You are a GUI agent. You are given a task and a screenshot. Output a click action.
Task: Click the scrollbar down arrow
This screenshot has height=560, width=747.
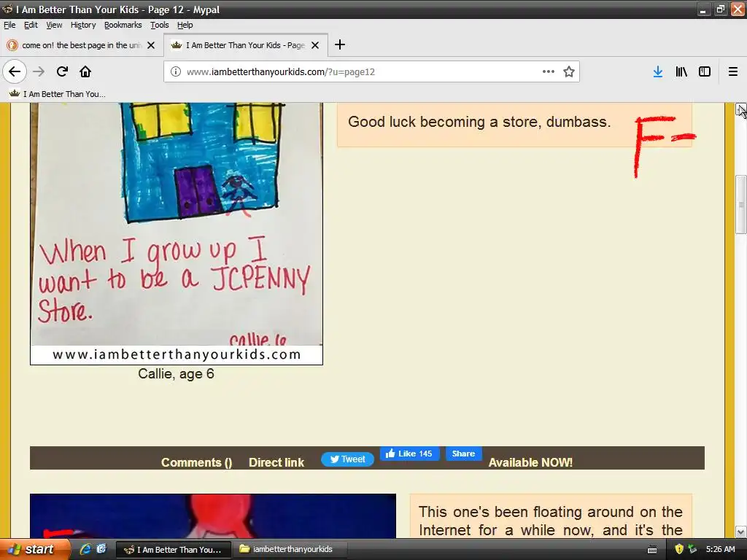[x=741, y=532]
